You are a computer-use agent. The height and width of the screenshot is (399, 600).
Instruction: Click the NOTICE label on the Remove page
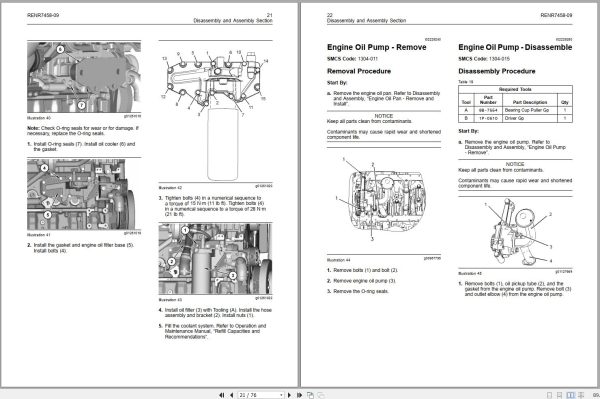click(384, 116)
